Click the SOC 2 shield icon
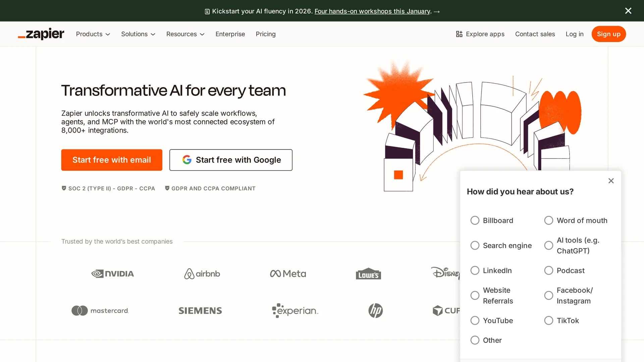Viewport: 644px width, 362px height. pyautogui.click(x=64, y=188)
